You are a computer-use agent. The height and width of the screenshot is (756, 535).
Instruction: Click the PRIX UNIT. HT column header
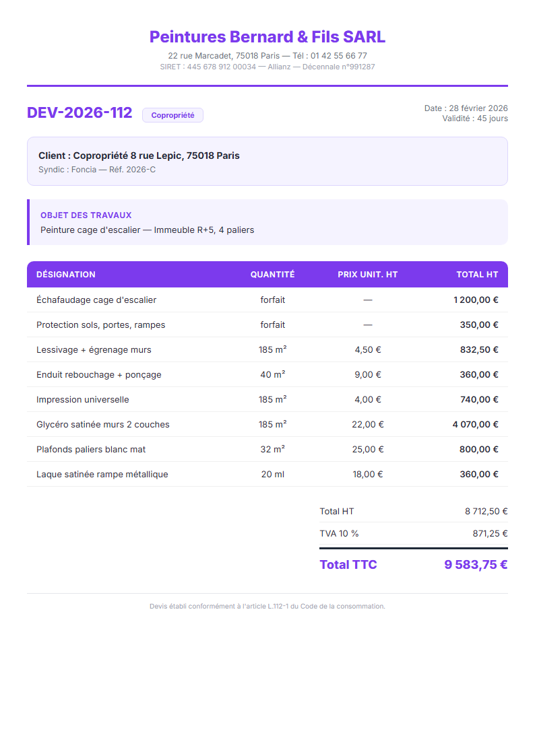pos(367,275)
